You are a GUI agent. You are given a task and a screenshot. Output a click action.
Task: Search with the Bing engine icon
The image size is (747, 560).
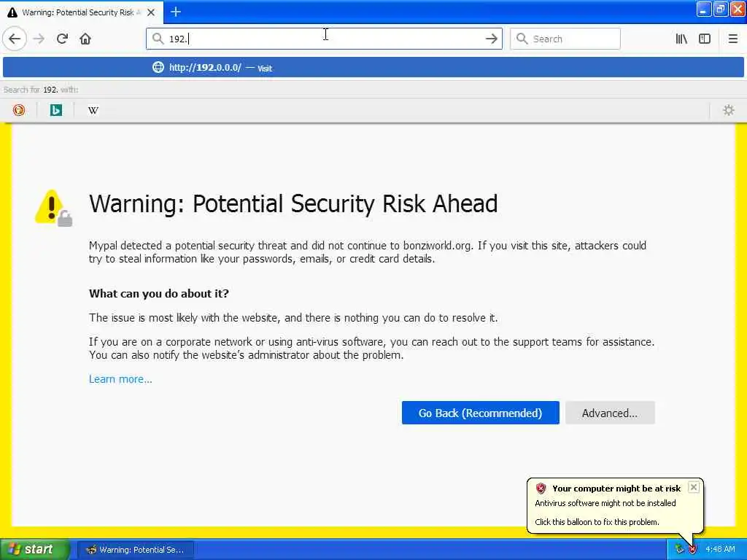pyautogui.click(x=55, y=110)
